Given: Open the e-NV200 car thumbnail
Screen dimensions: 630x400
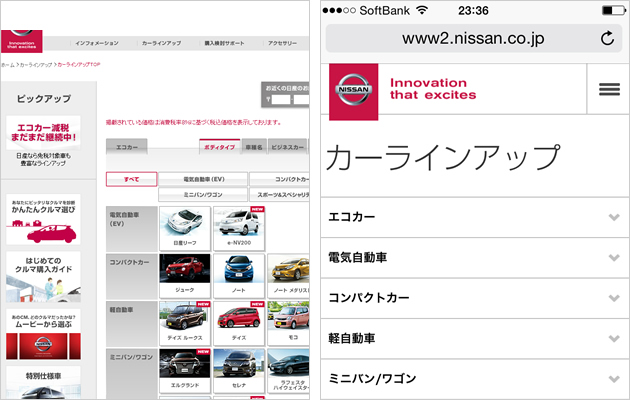Looking at the screenshot, I should tap(239, 229).
